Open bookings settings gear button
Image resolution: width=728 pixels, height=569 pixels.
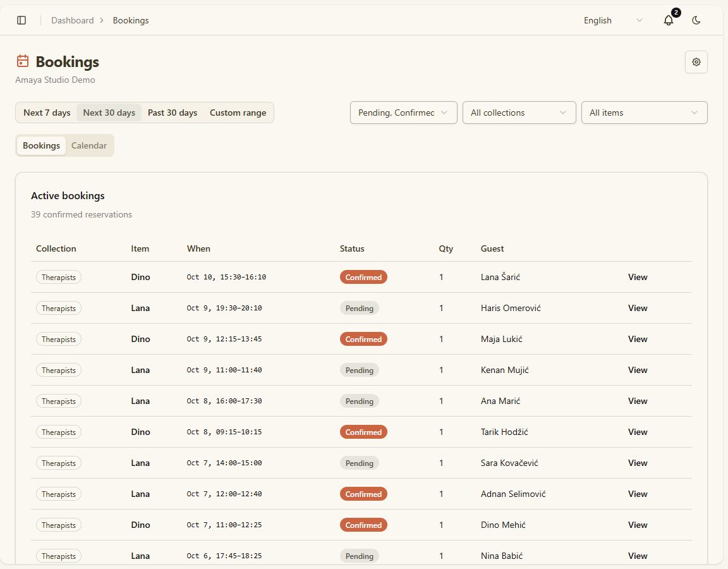(x=696, y=62)
